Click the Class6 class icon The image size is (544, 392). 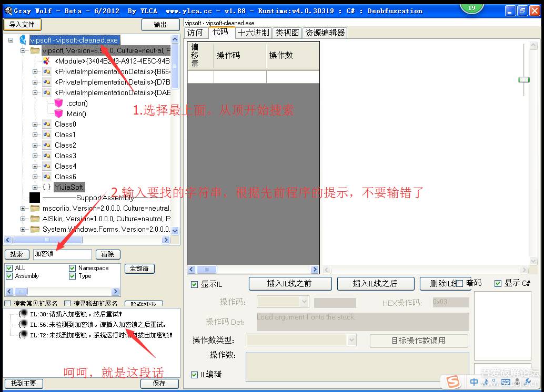tap(47, 177)
